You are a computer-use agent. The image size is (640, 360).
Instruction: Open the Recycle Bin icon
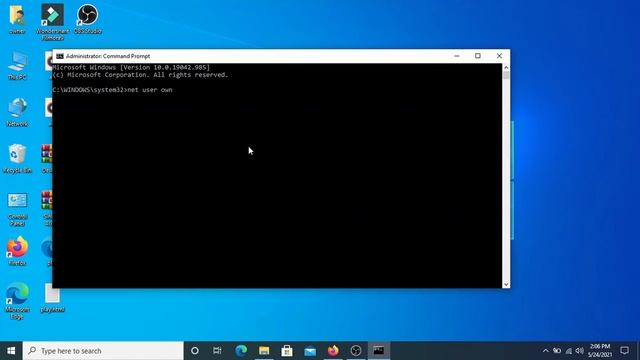point(17,158)
